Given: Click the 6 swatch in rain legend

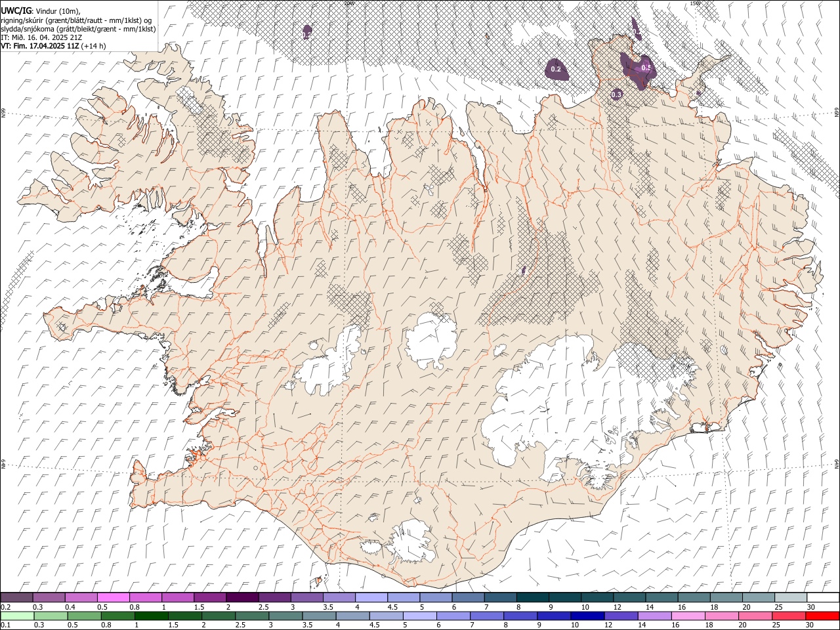Looking at the screenshot, I should tap(453, 616).
